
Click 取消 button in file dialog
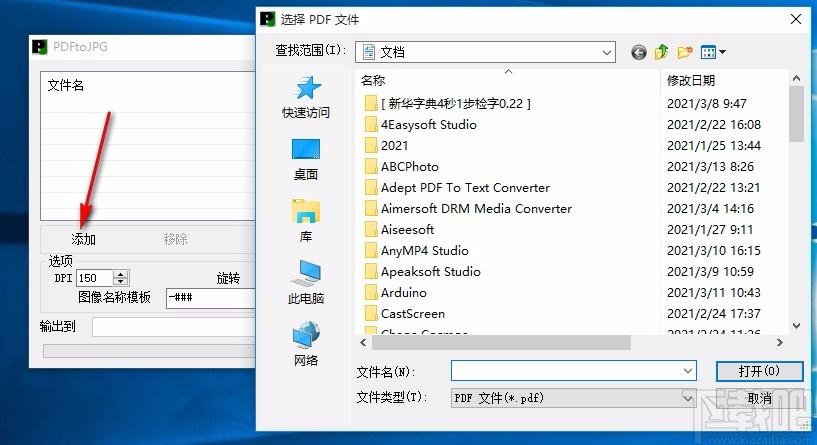pos(759,398)
